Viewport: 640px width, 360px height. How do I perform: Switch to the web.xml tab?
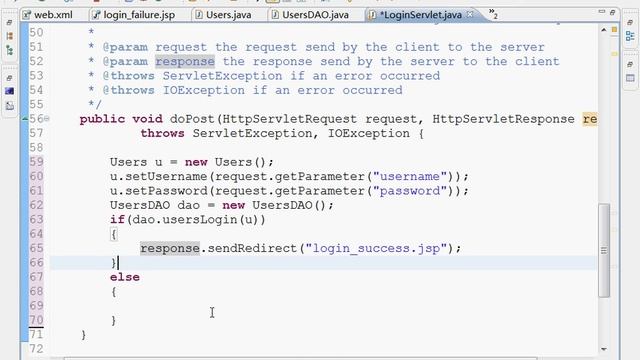[x=48, y=15]
